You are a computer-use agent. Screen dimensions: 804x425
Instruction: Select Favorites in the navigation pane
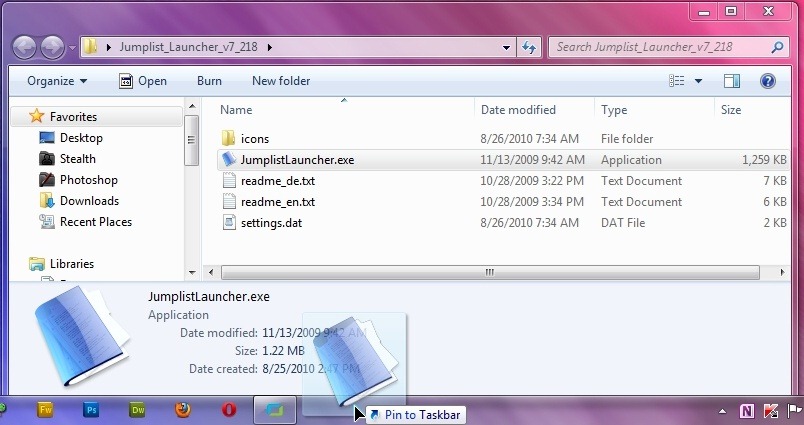96,117
